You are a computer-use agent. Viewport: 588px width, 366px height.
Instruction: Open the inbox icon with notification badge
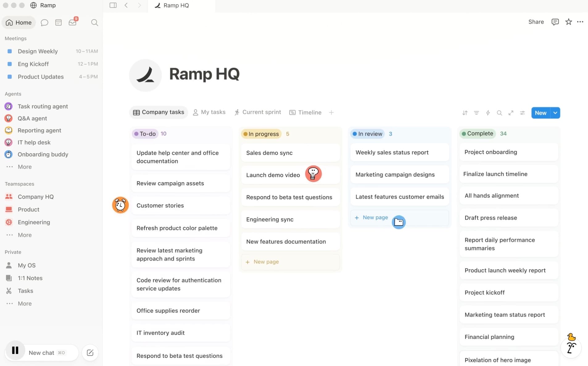coord(73,22)
